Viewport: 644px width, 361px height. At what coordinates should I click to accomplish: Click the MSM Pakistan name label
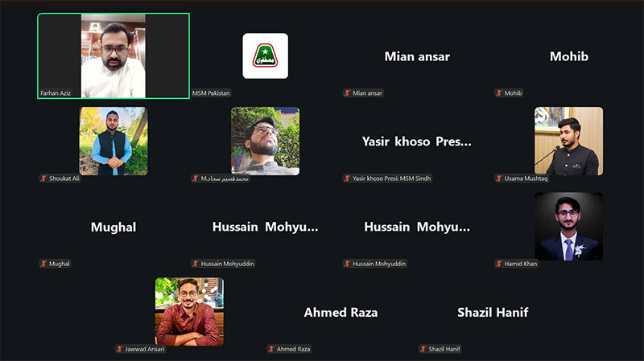point(211,93)
